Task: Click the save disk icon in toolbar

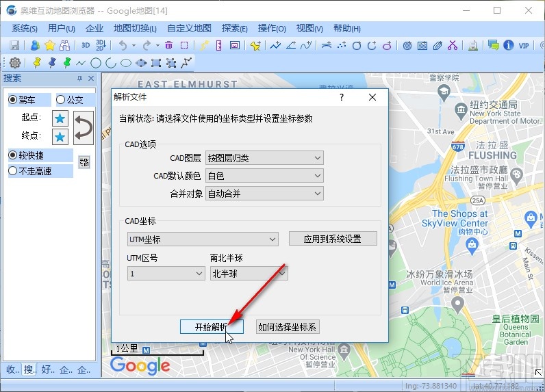Action: pyautogui.click(x=14, y=45)
